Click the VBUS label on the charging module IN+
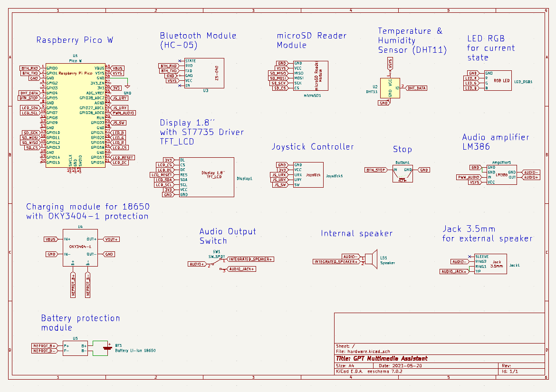This screenshot has height=392, width=556. (x=51, y=239)
